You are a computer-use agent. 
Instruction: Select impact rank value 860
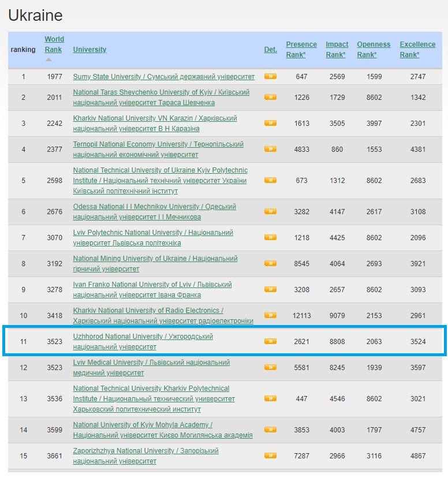(337, 149)
